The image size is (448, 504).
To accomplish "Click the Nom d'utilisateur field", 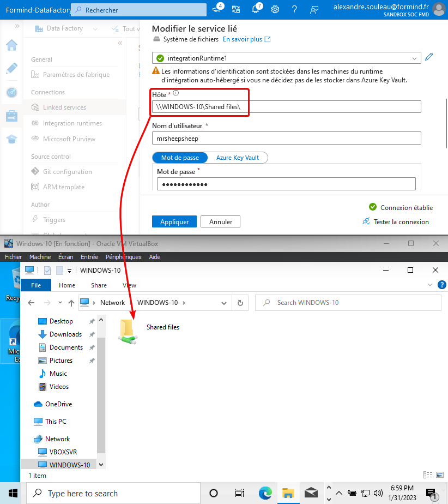I will pos(287,139).
